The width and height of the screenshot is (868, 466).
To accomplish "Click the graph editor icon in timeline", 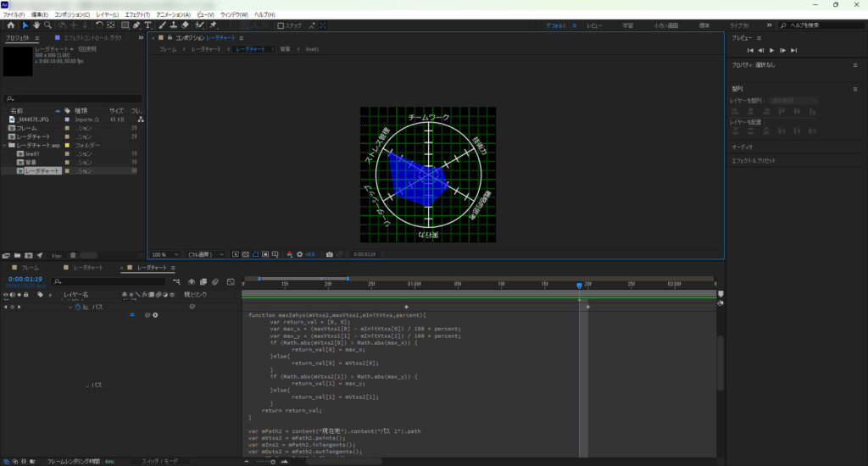I will coord(231,281).
